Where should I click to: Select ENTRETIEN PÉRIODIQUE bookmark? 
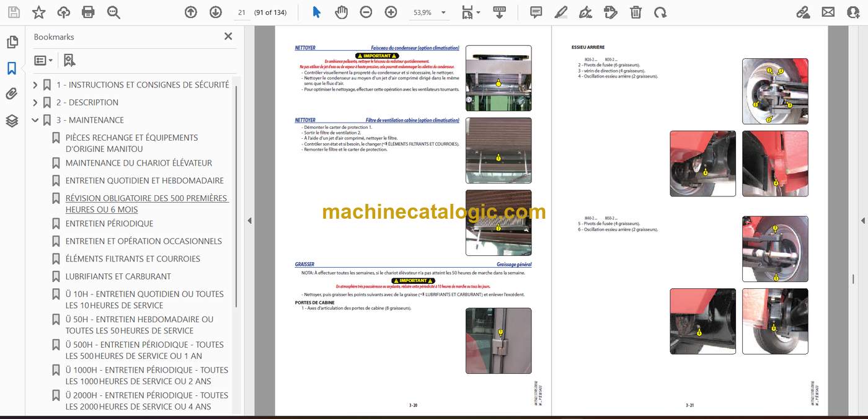pyautogui.click(x=109, y=223)
